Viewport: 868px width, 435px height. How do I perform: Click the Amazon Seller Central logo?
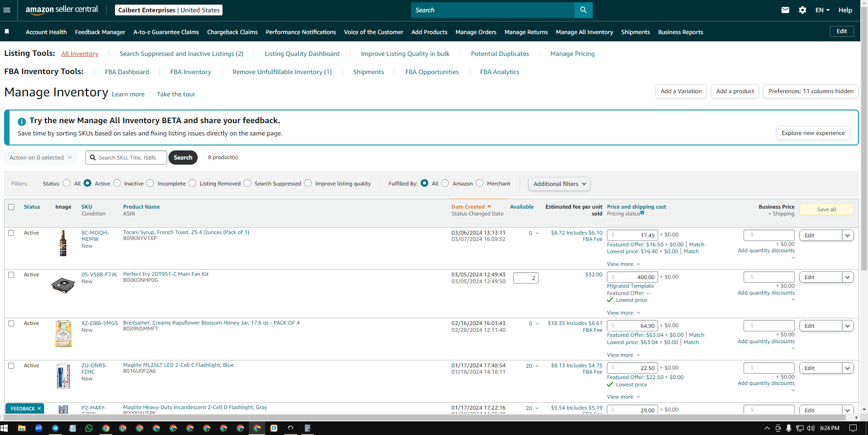pos(62,10)
